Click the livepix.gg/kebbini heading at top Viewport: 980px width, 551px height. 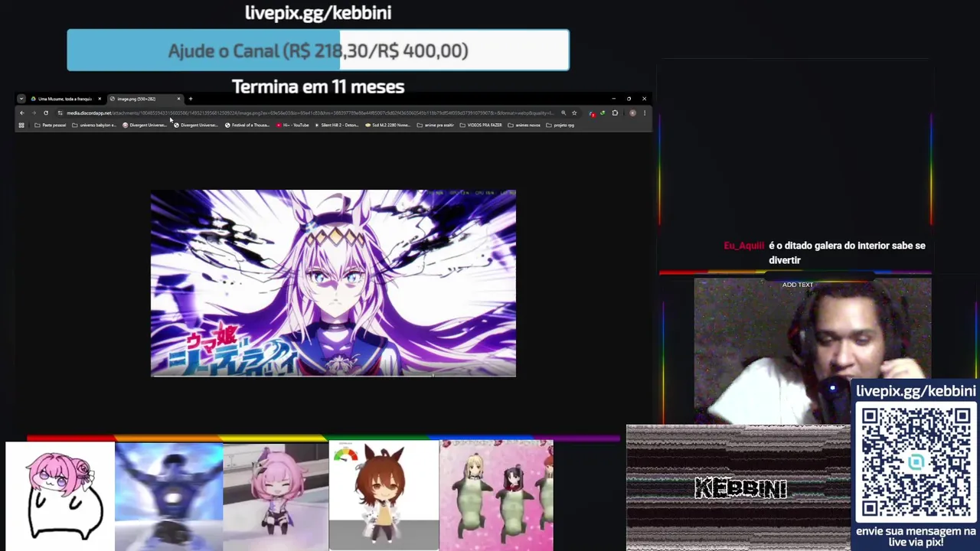coord(318,13)
